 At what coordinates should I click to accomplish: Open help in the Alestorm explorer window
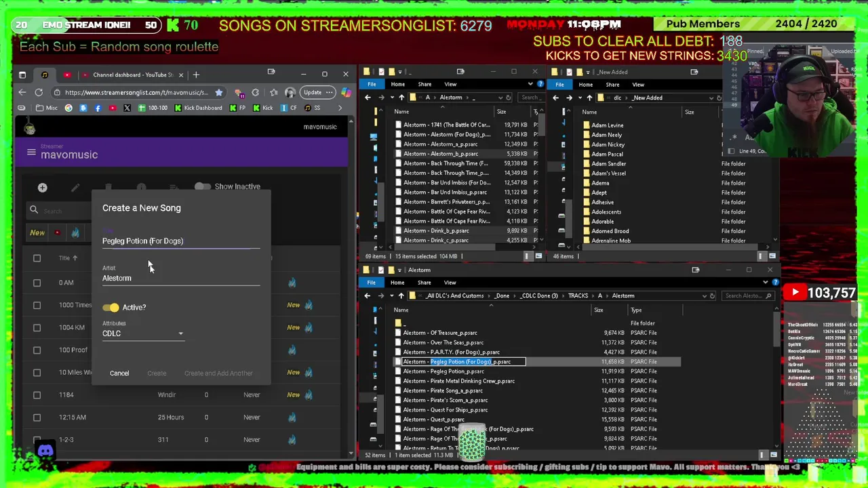(x=775, y=282)
